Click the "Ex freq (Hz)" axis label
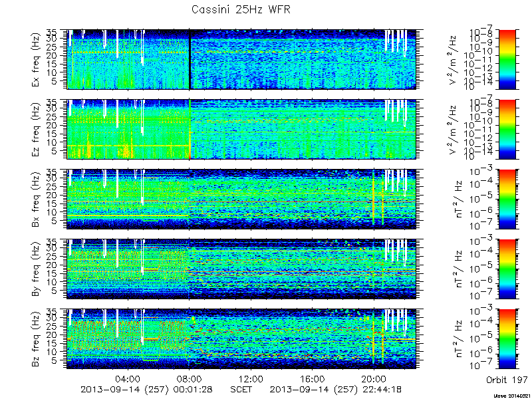This screenshot has height=399, width=532. (x=36, y=60)
